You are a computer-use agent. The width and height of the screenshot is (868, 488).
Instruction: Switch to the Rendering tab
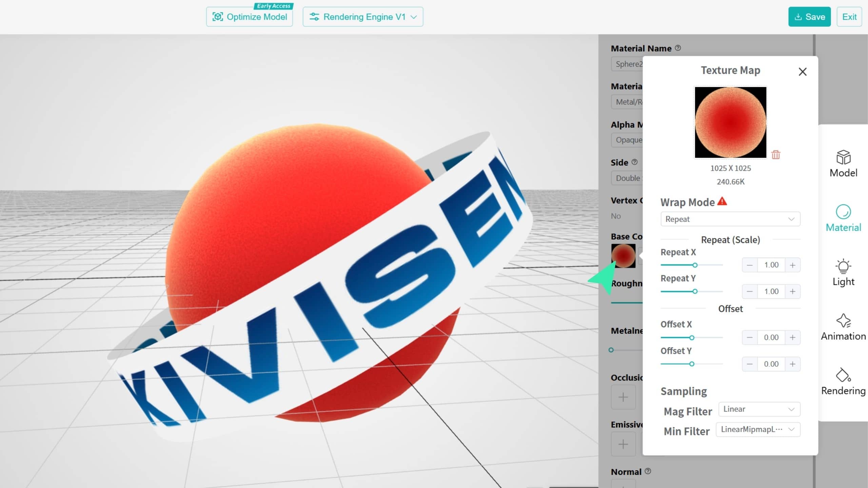coord(843,382)
